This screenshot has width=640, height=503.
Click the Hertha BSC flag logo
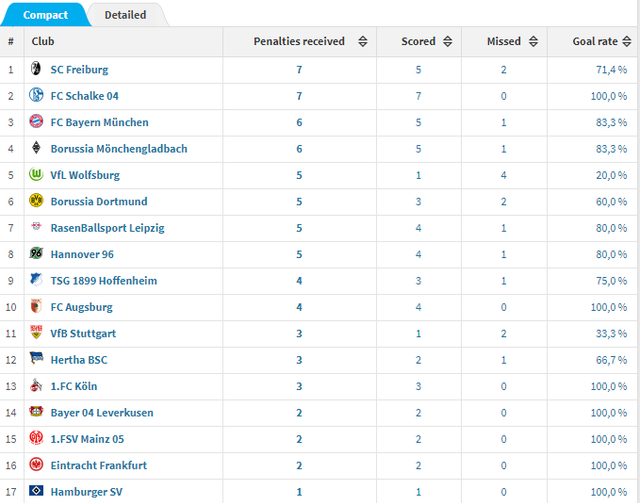(36, 358)
